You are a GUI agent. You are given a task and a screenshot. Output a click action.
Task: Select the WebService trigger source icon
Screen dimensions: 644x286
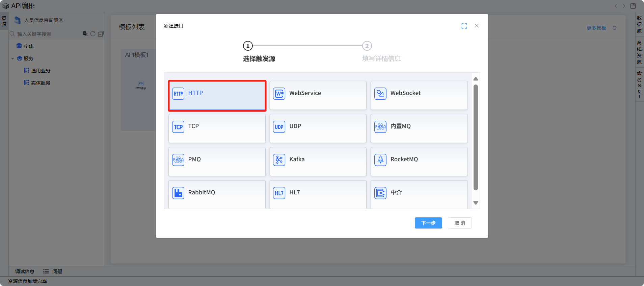click(x=279, y=93)
